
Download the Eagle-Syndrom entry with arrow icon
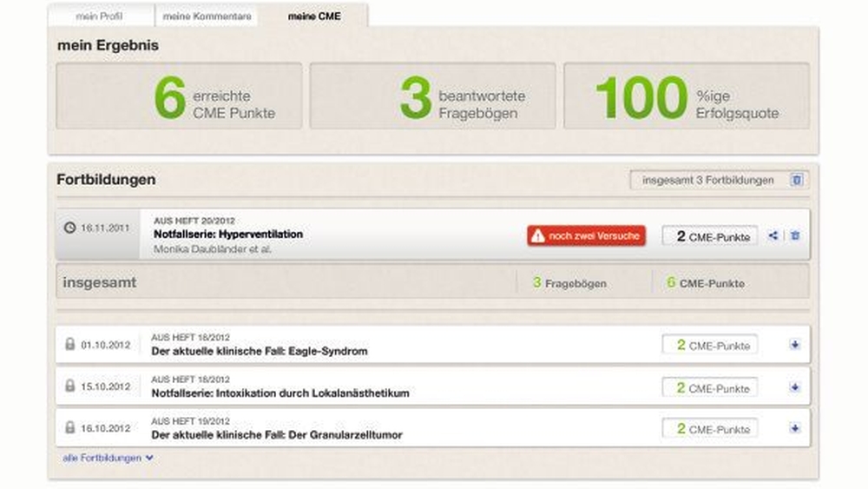tap(795, 345)
